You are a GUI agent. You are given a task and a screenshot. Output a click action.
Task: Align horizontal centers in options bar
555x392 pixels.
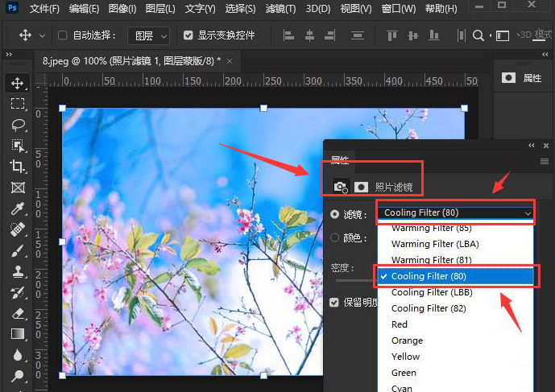click(309, 35)
